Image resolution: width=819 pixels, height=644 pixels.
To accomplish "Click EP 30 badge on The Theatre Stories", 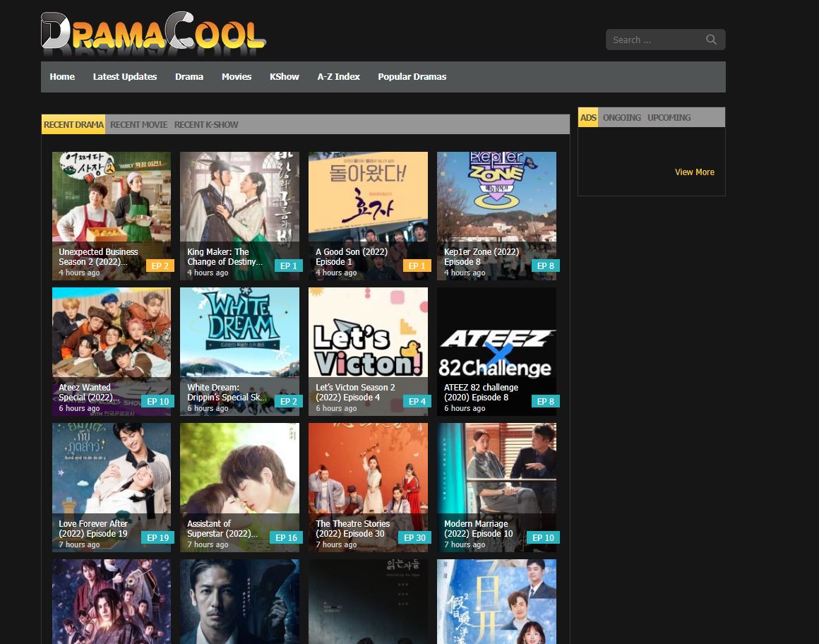I will (x=414, y=537).
